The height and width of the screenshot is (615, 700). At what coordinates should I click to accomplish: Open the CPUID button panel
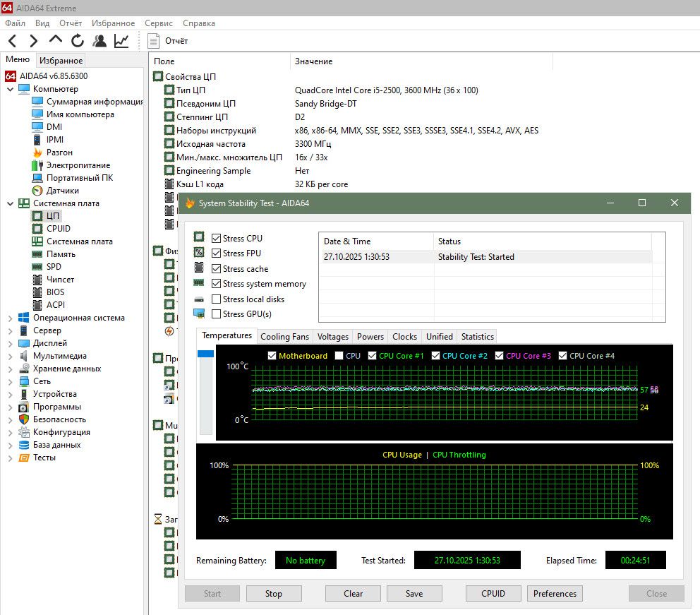tap(493, 593)
